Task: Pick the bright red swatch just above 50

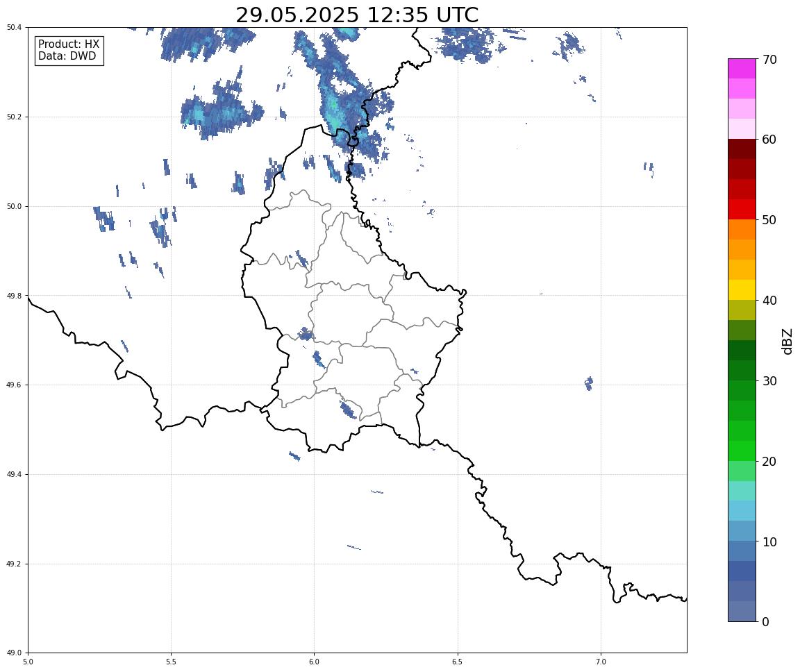Action: (742, 209)
